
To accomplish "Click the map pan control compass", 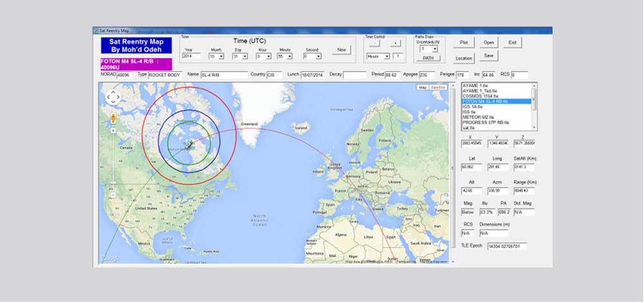I will click(113, 97).
